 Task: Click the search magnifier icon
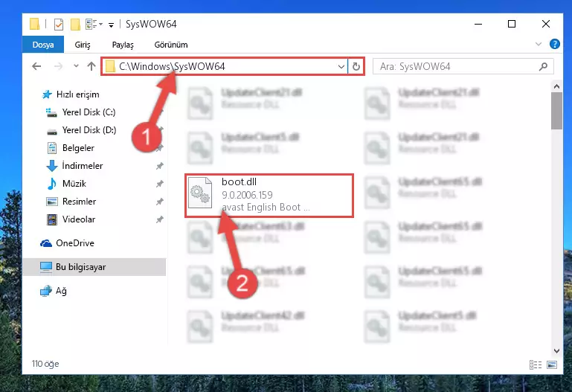pos(543,67)
